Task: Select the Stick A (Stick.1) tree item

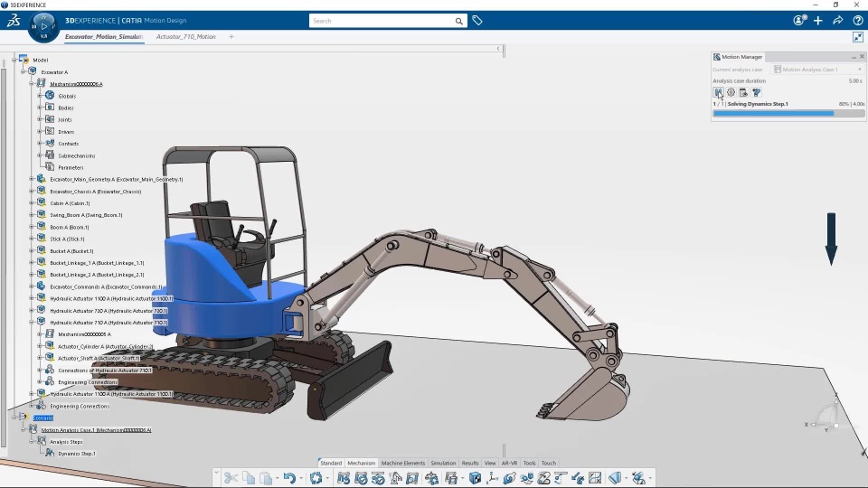Action: point(67,239)
